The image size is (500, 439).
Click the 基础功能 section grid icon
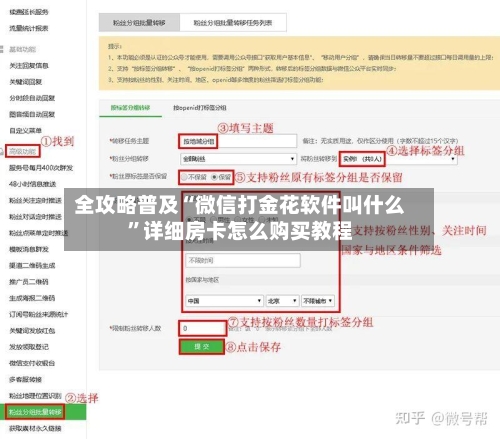click(2, 49)
